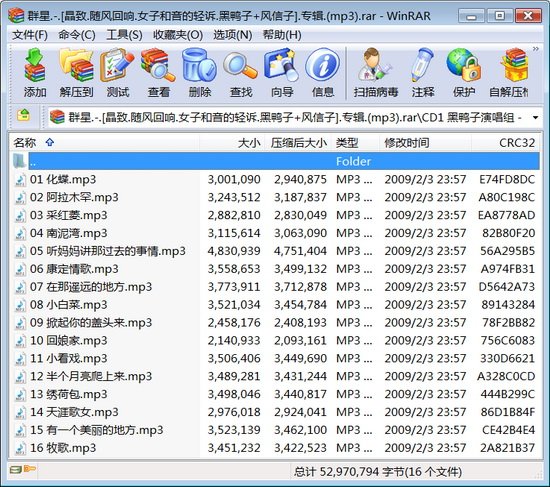Viewport: 550px width, 487px height.
Task: Close the WinRAR window
Action: (x=528, y=16)
